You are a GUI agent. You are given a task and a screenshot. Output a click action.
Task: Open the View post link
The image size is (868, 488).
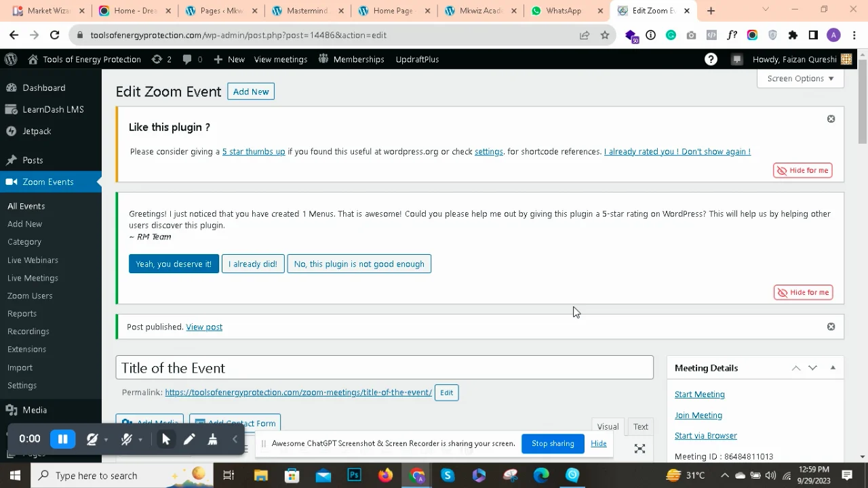coord(204,327)
